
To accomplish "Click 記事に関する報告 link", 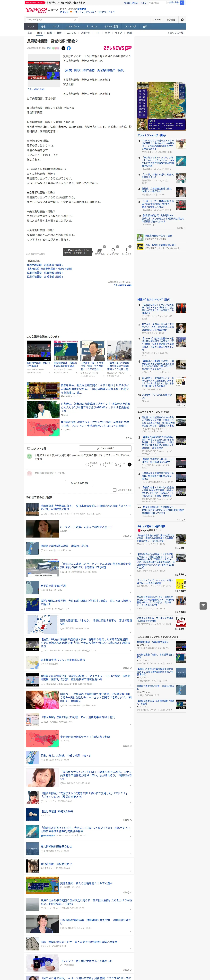I will tap(36, 254).
